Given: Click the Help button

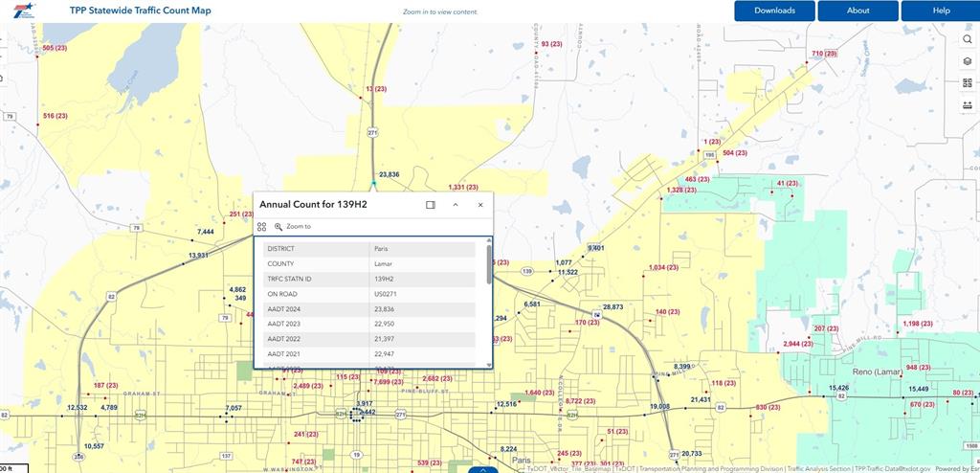Looking at the screenshot, I should (x=941, y=11).
